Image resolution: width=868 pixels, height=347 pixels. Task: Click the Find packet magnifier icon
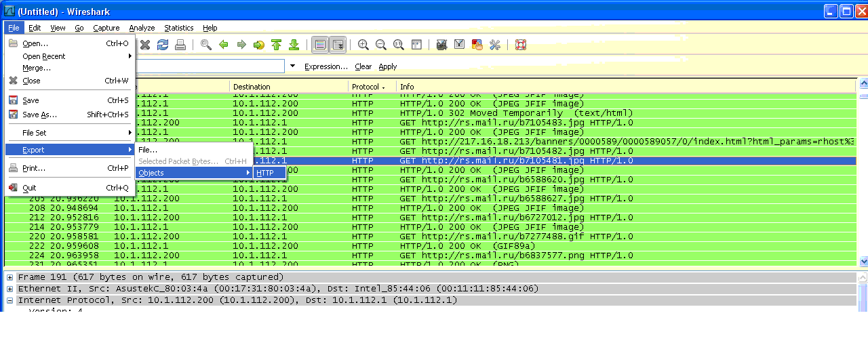(205, 45)
